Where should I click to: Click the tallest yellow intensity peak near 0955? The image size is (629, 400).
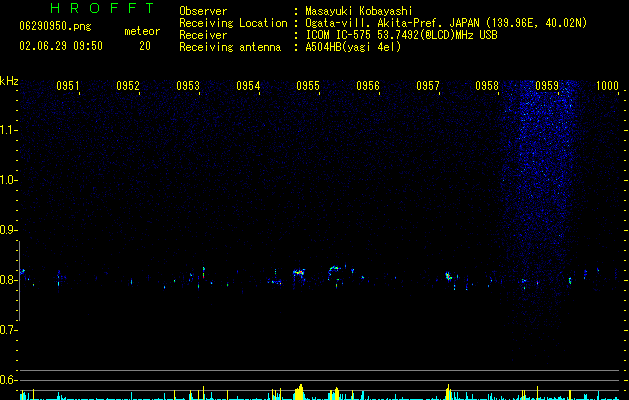[299, 392]
